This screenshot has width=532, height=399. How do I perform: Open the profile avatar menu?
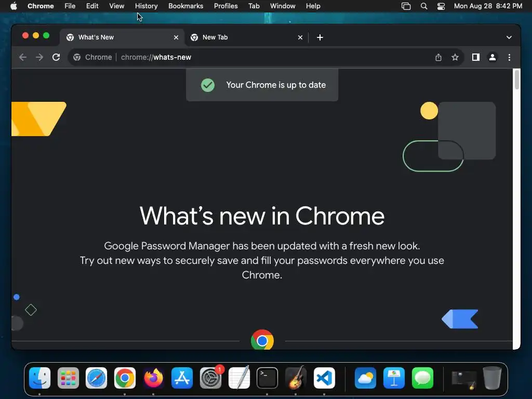[x=493, y=57]
